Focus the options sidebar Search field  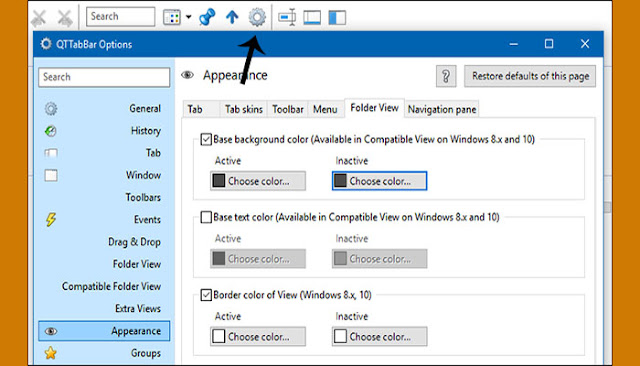[x=104, y=77]
